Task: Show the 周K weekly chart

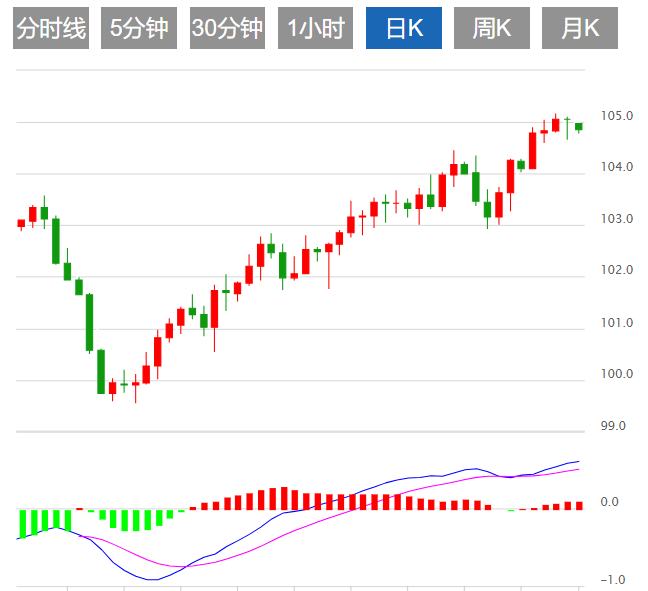Action: [x=492, y=29]
